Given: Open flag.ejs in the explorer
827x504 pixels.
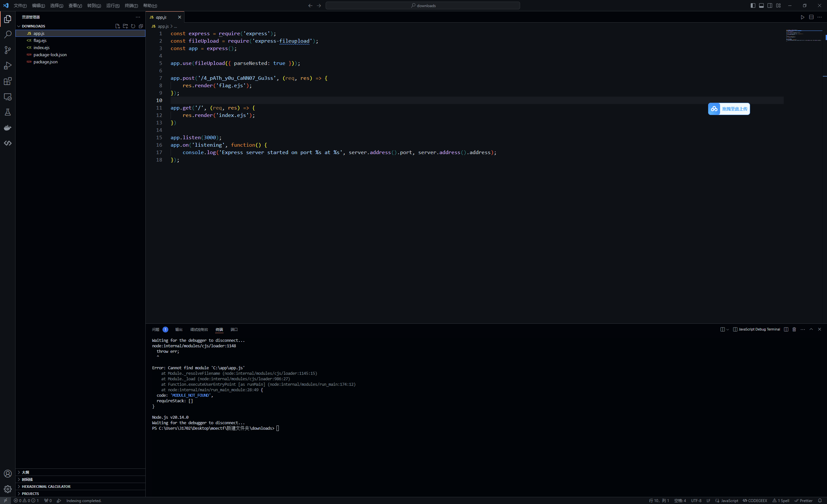Looking at the screenshot, I should click(x=80, y=41).
